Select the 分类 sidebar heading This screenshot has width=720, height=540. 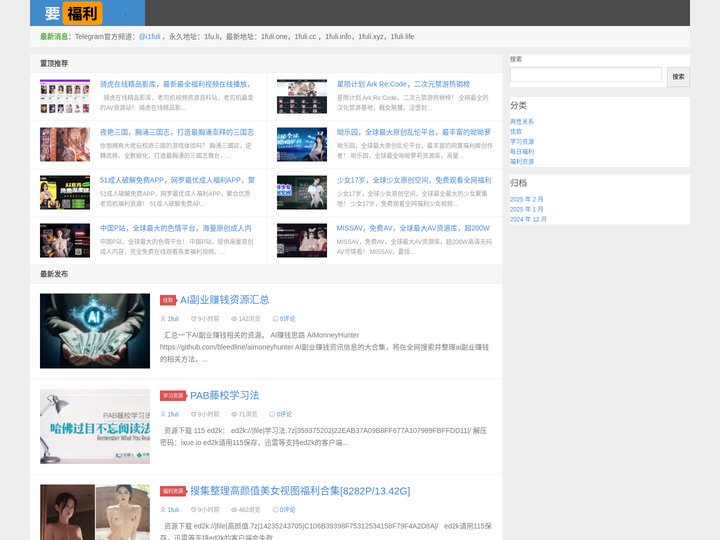pyautogui.click(x=518, y=105)
